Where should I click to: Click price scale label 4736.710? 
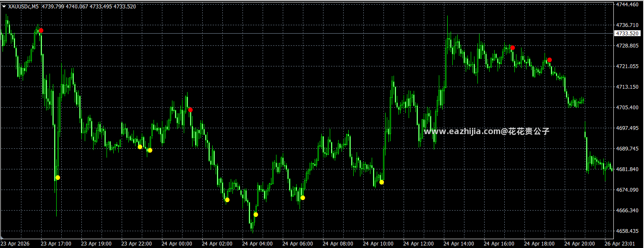[x=627, y=25]
